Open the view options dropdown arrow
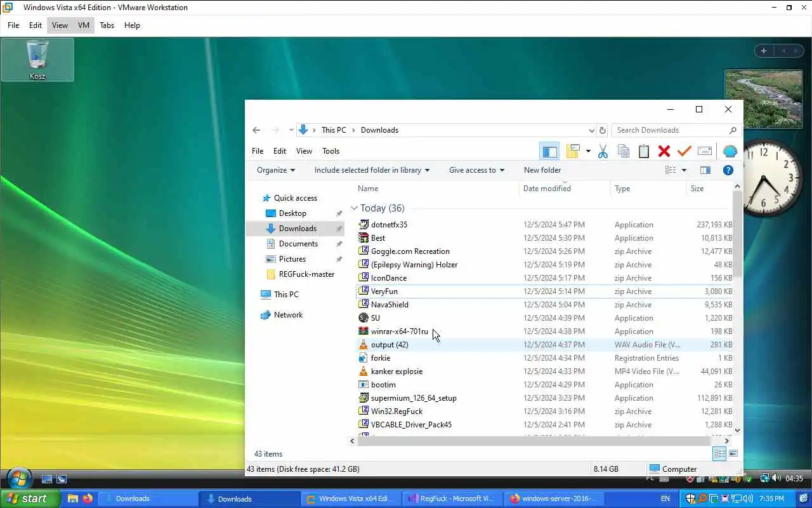Image resolution: width=812 pixels, height=508 pixels. point(684,170)
